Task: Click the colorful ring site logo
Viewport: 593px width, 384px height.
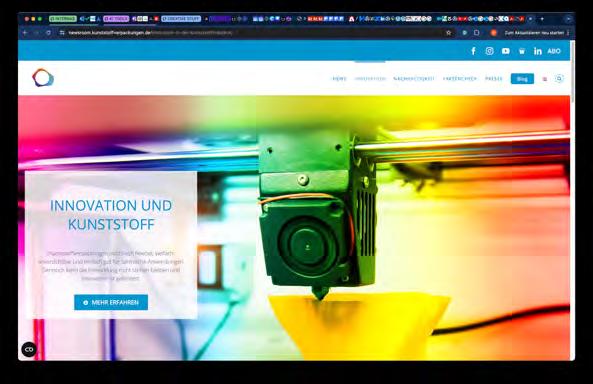Action: click(43, 78)
